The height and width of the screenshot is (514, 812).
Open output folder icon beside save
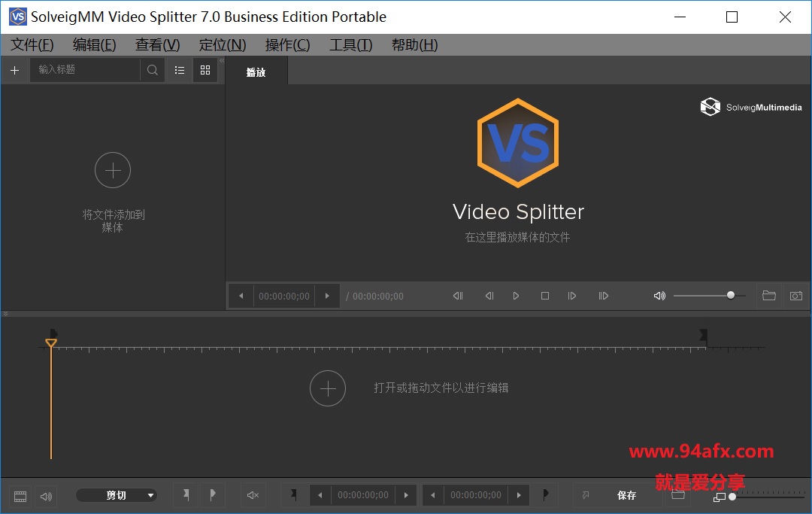[x=678, y=495]
